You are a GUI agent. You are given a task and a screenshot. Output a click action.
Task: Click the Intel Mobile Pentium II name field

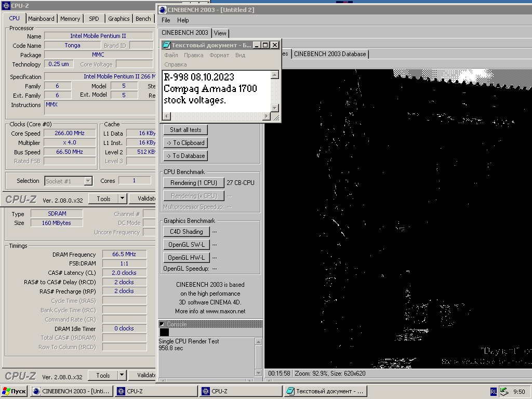pyautogui.click(x=98, y=36)
